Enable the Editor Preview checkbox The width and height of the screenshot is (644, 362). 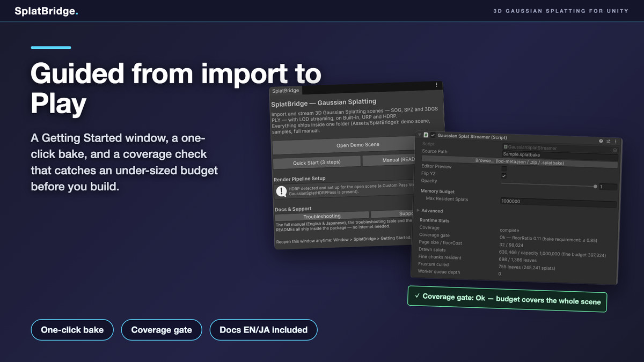pyautogui.click(x=504, y=168)
